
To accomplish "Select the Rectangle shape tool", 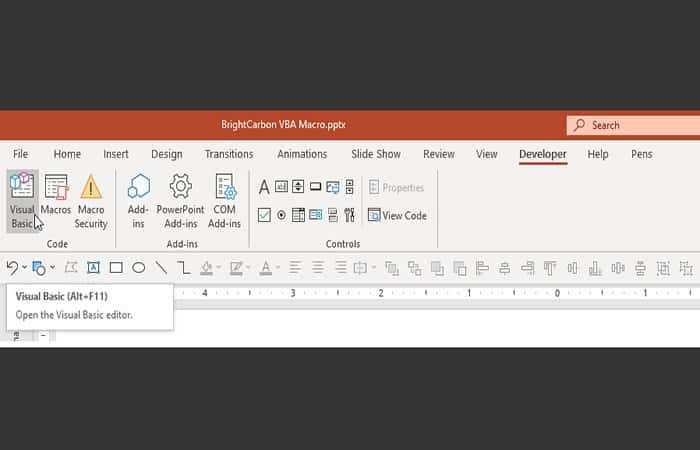I will click(116, 268).
